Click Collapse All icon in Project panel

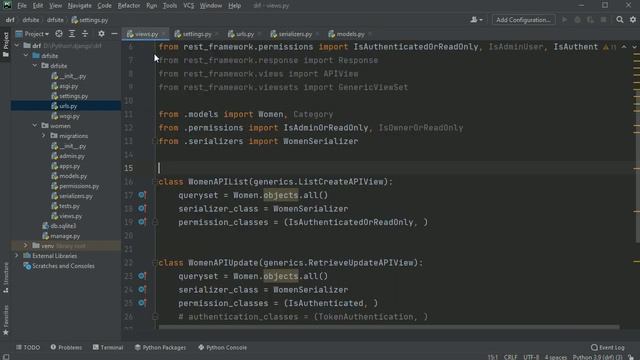(x=85, y=34)
